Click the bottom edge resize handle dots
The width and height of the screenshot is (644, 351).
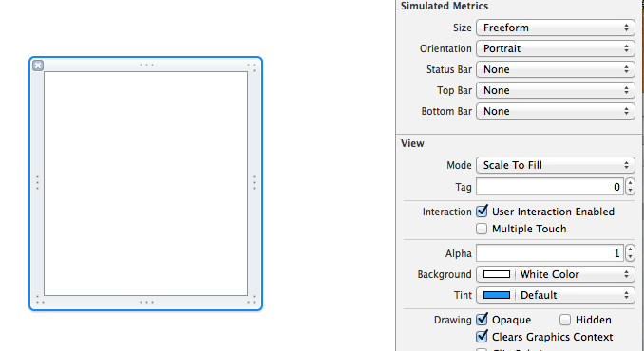click(x=146, y=303)
